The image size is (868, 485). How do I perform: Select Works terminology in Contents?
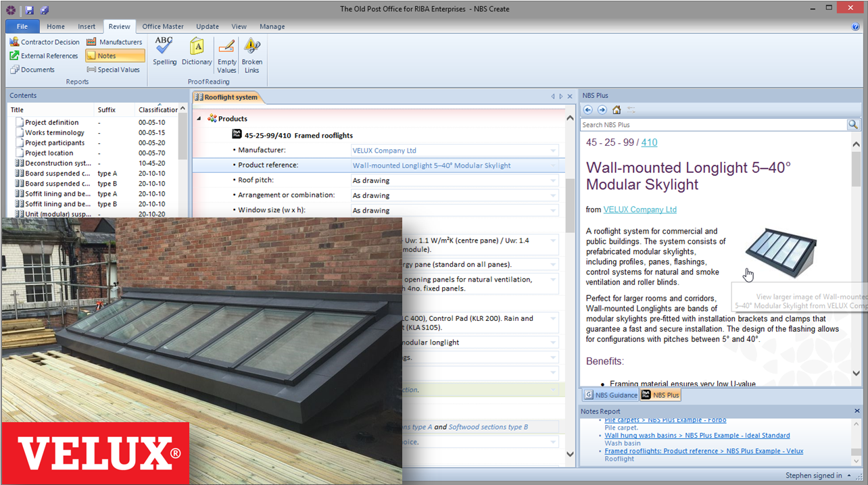55,132
